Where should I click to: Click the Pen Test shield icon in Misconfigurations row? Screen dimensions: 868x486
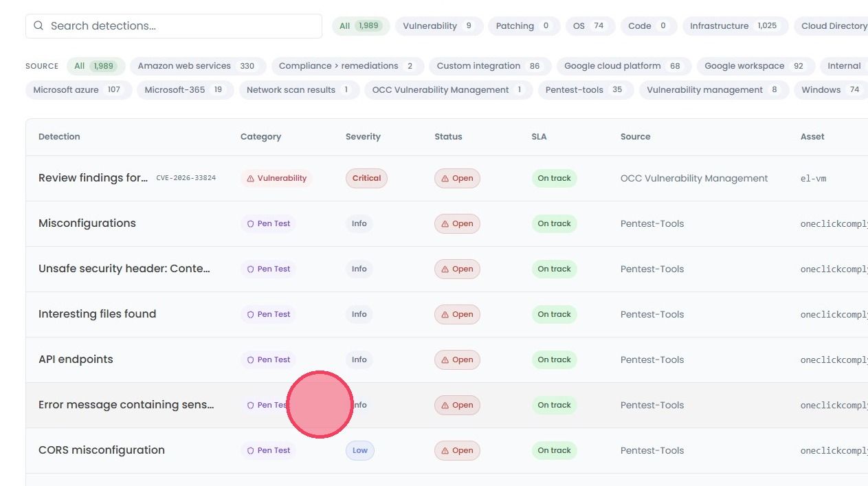251,223
